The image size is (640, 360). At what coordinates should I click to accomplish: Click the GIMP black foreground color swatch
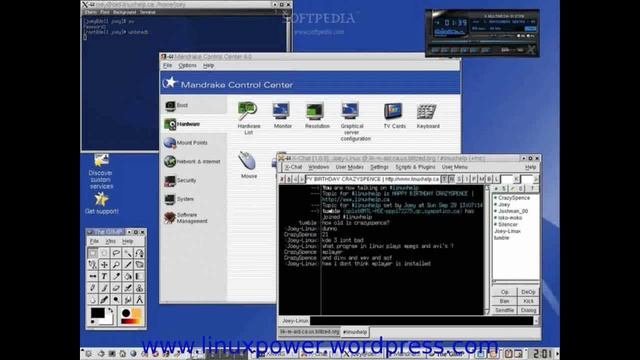click(98, 313)
